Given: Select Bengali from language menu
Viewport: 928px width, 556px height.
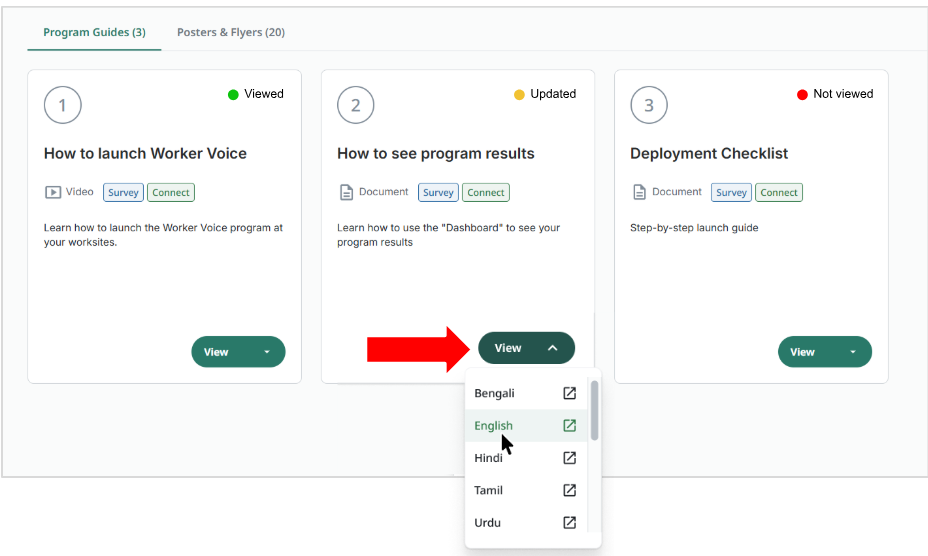Looking at the screenshot, I should coord(526,393).
